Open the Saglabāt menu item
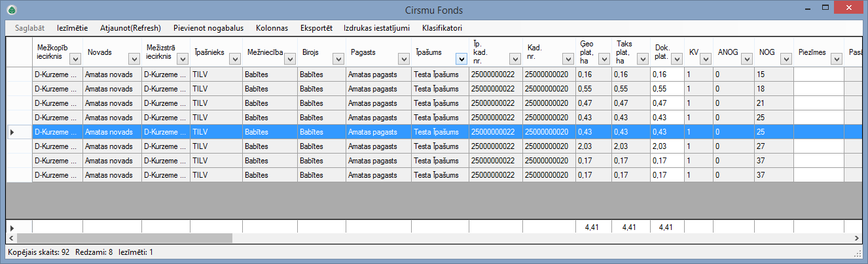Image resolution: width=868 pixels, height=264 pixels. pos(29,28)
